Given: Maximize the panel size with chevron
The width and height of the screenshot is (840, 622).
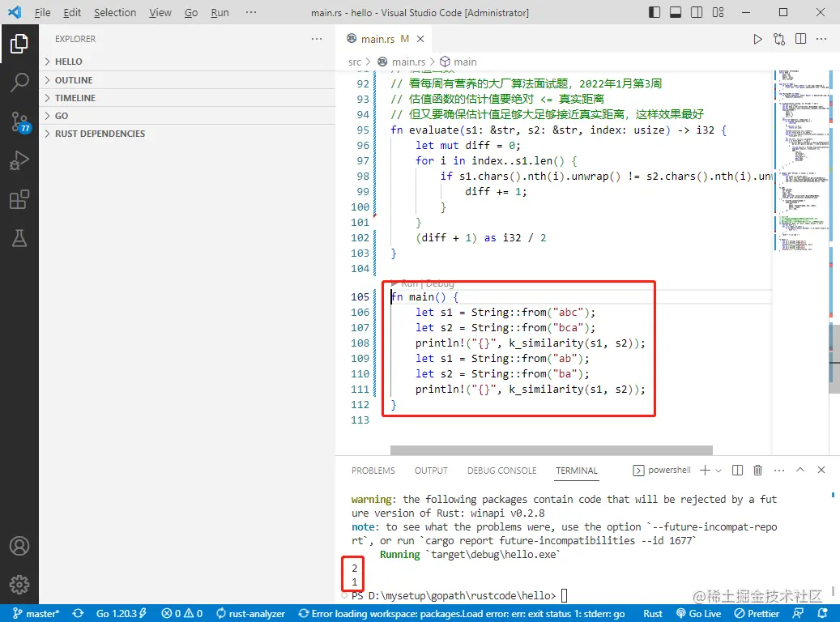Looking at the screenshot, I should click(x=799, y=470).
